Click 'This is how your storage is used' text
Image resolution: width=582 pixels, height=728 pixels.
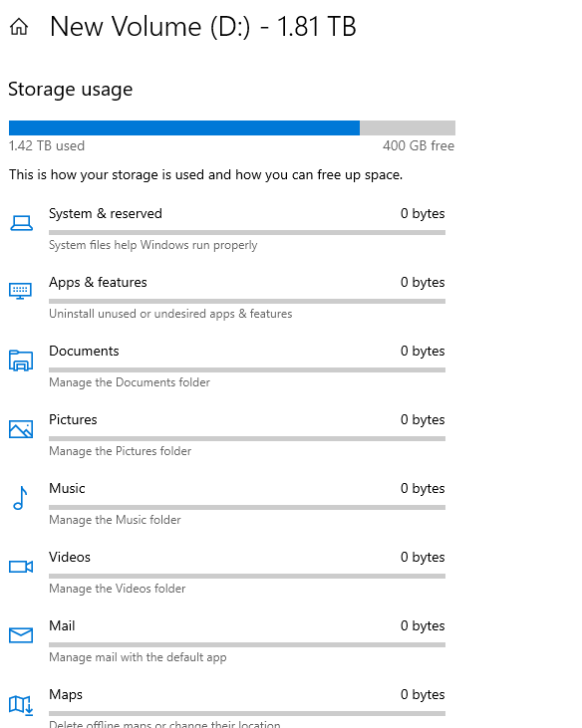[205, 175]
